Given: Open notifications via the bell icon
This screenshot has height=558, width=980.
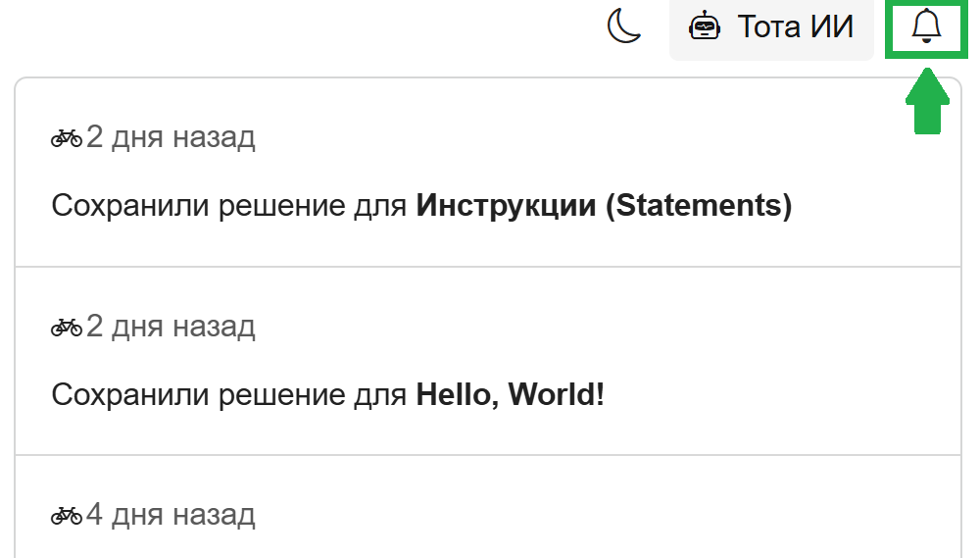Looking at the screenshot, I should [x=926, y=26].
